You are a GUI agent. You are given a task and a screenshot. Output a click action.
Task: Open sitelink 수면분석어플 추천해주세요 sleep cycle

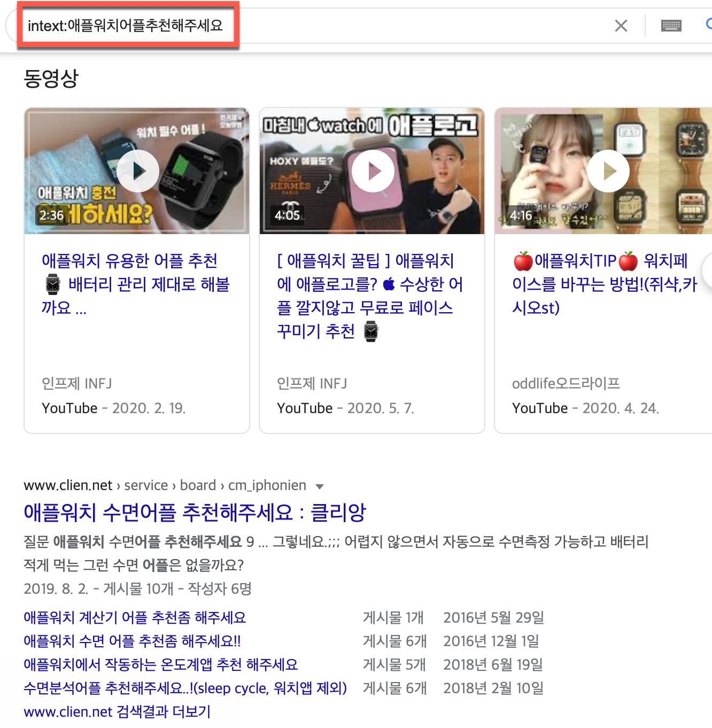click(x=185, y=688)
